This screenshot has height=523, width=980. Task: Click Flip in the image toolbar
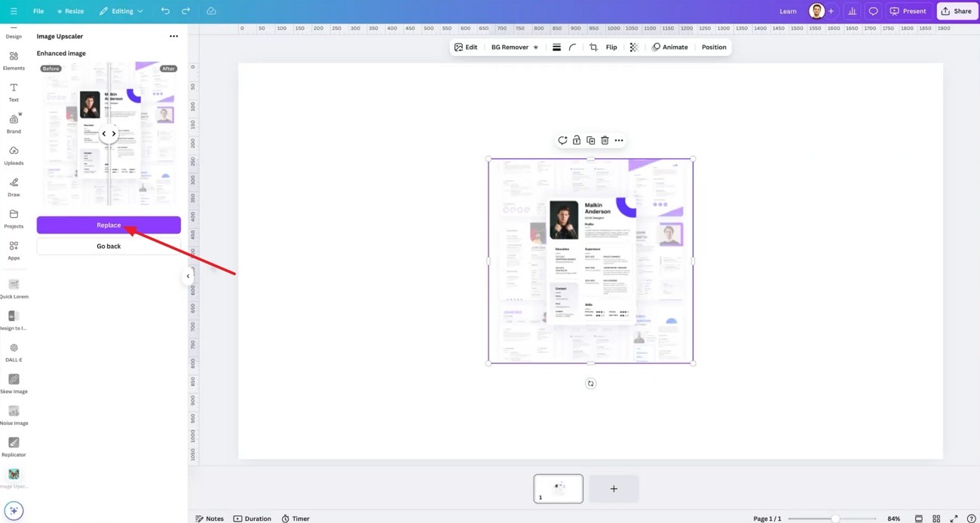(x=611, y=47)
